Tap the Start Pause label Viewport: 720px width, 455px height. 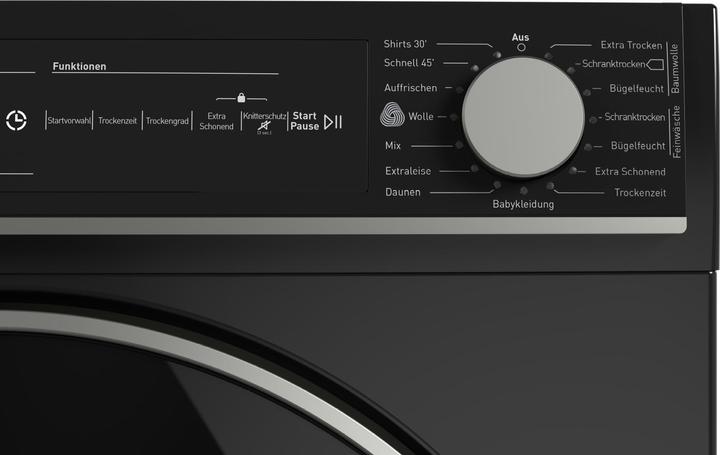(304, 121)
